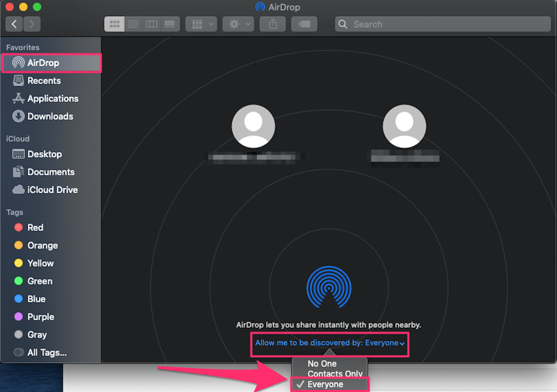Open the Action gear menu

[x=238, y=24]
